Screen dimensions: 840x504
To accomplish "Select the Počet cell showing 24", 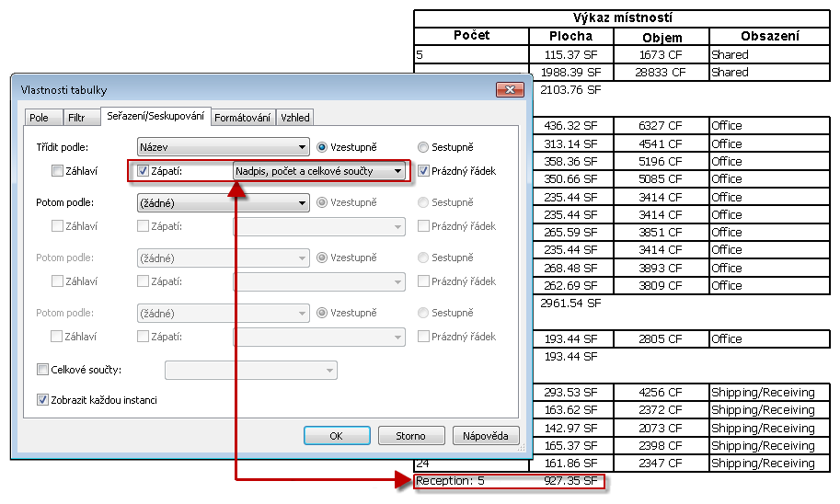I will pyautogui.click(x=471, y=464).
